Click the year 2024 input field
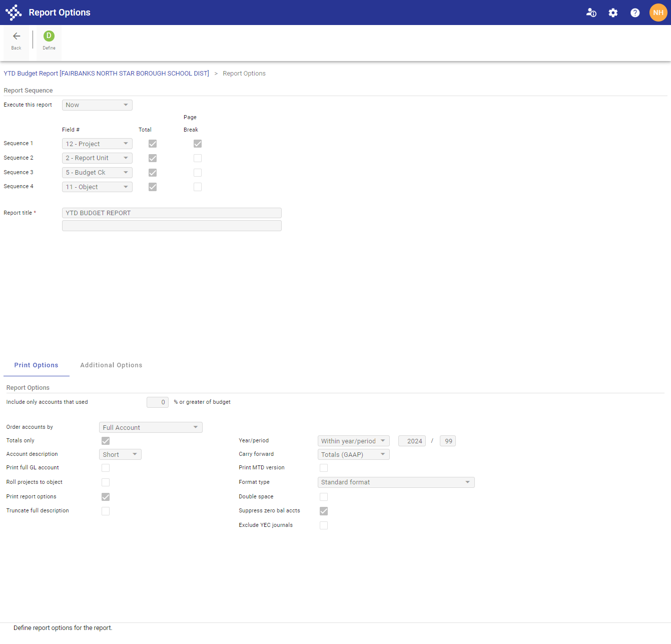Image resolution: width=671 pixels, height=644 pixels. 412,441
